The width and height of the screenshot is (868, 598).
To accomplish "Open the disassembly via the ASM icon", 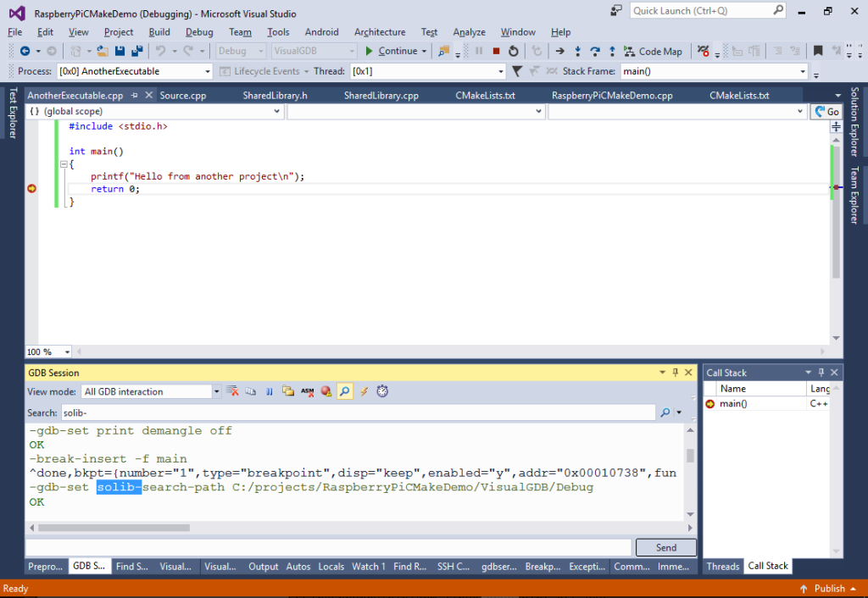I will coord(307,390).
